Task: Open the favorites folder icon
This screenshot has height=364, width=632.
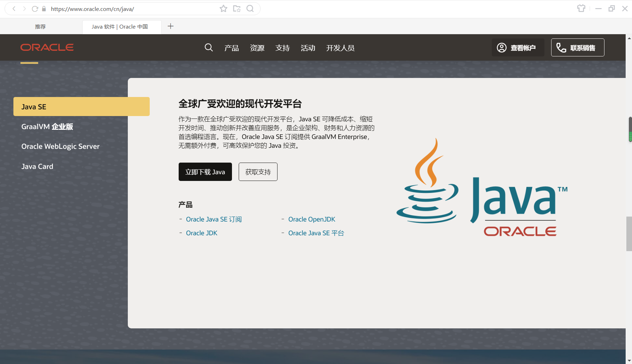Action: (x=237, y=8)
